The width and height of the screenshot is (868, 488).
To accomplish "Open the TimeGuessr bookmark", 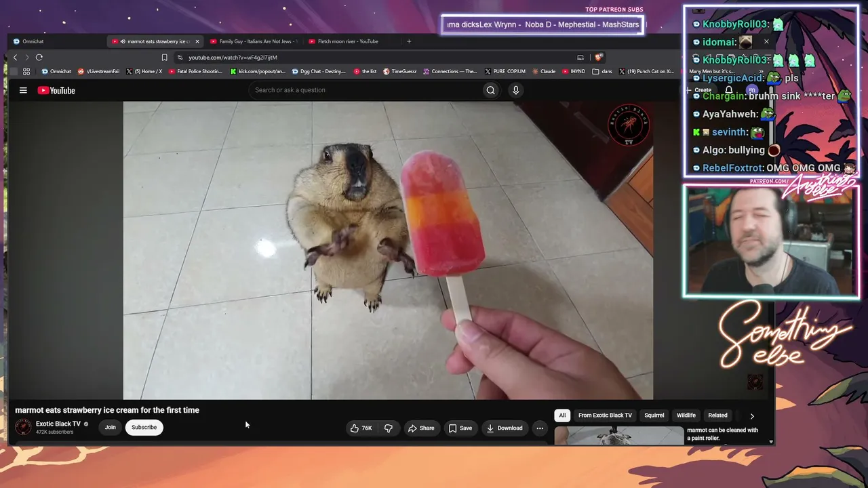I will click(400, 71).
